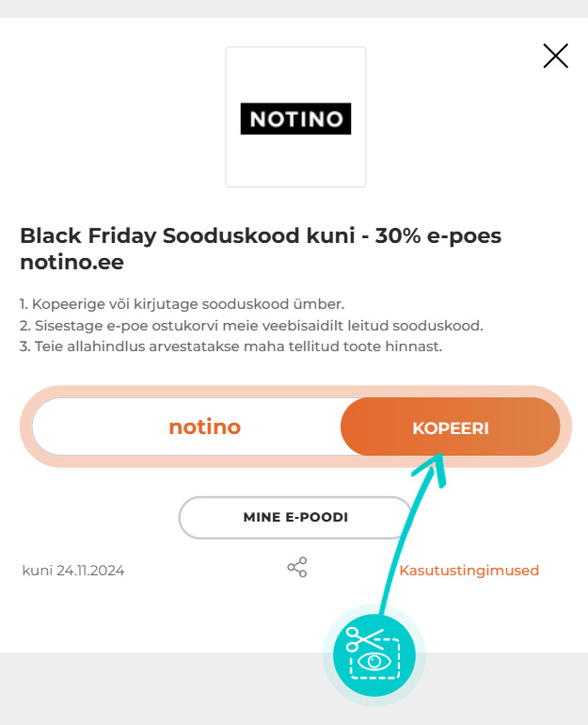Click the teal scissors coupon icon

point(373,652)
